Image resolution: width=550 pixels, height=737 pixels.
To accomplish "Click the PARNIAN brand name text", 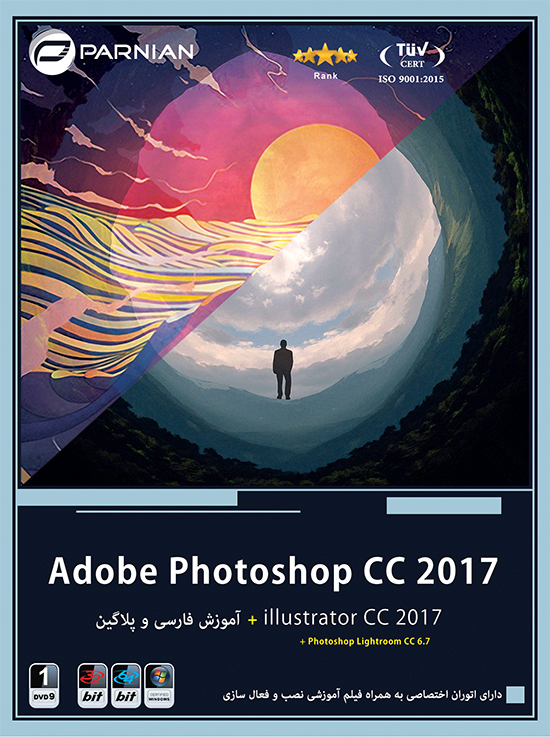I will click(x=137, y=52).
